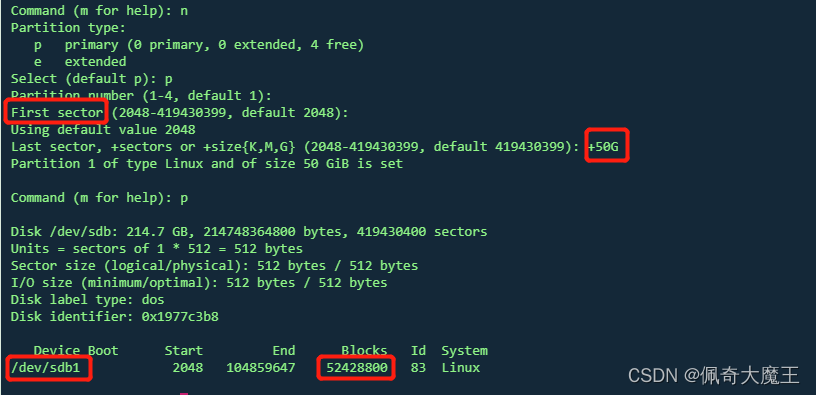Click the 'Select (default p): p' line
The height and width of the screenshot is (395, 816).
click(x=92, y=79)
